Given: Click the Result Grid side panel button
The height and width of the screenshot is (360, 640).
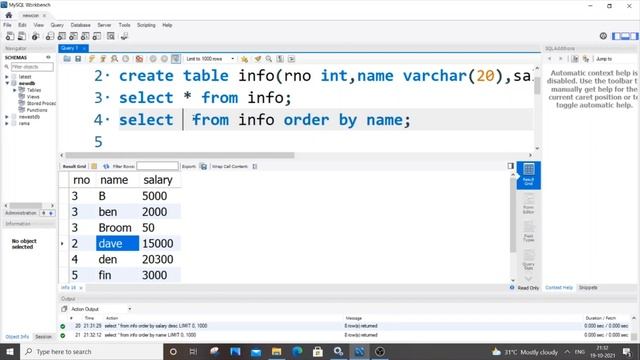Looking at the screenshot, I should coord(529,175).
